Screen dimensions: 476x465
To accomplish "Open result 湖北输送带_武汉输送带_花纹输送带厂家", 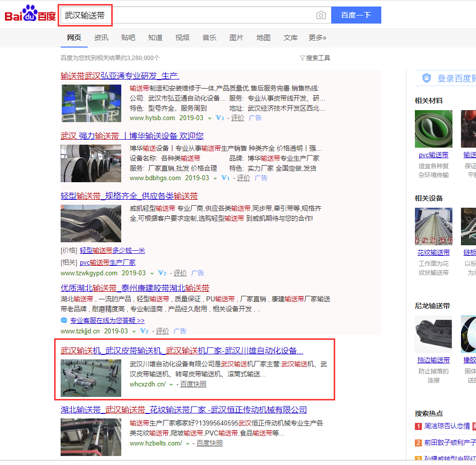I will (184, 410).
